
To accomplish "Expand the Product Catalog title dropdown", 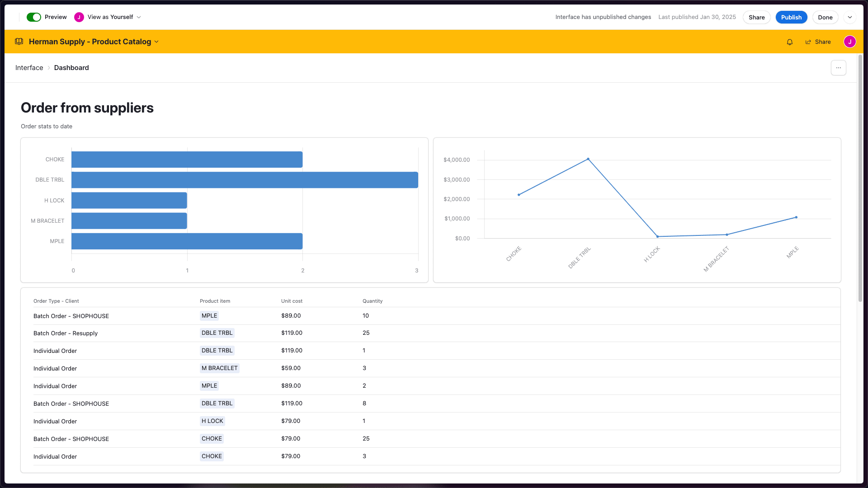I will point(156,42).
